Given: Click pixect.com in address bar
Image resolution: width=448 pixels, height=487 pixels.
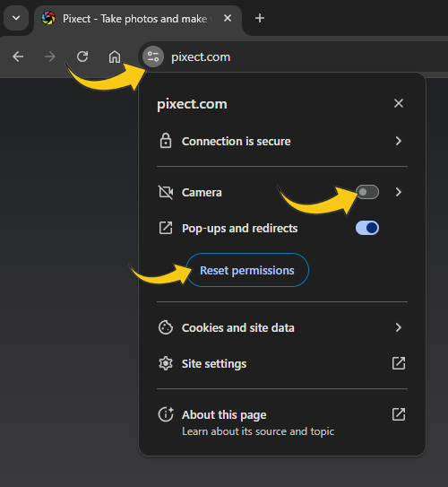Looking at the screenshot, I should [x=201, y=57].
